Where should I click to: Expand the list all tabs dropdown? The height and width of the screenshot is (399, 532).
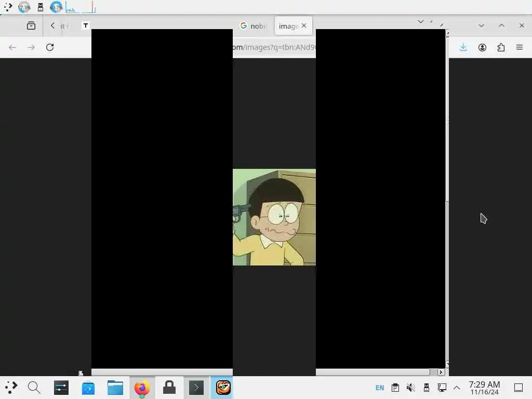coord(421,21)
